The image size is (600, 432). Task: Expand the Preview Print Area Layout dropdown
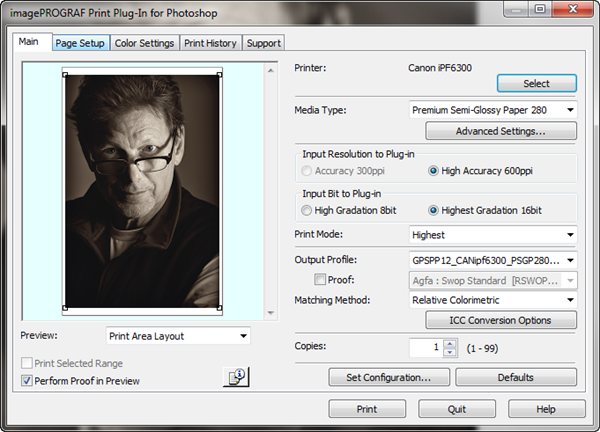point(243,337)
